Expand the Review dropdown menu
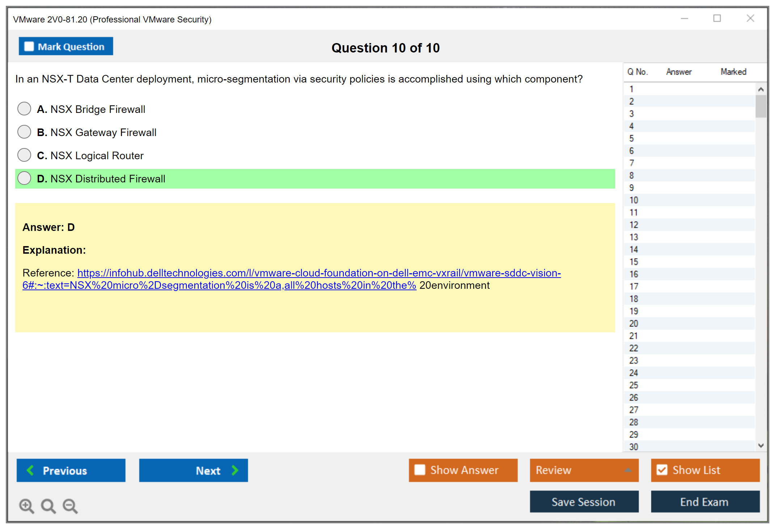778x532 pixels. [628, 470]
